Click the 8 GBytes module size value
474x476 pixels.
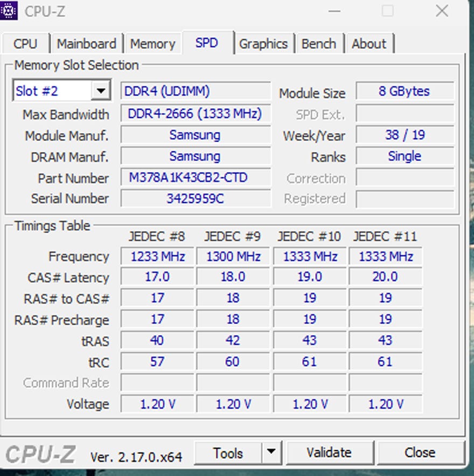pyautogui.click(x=405, y=91)
